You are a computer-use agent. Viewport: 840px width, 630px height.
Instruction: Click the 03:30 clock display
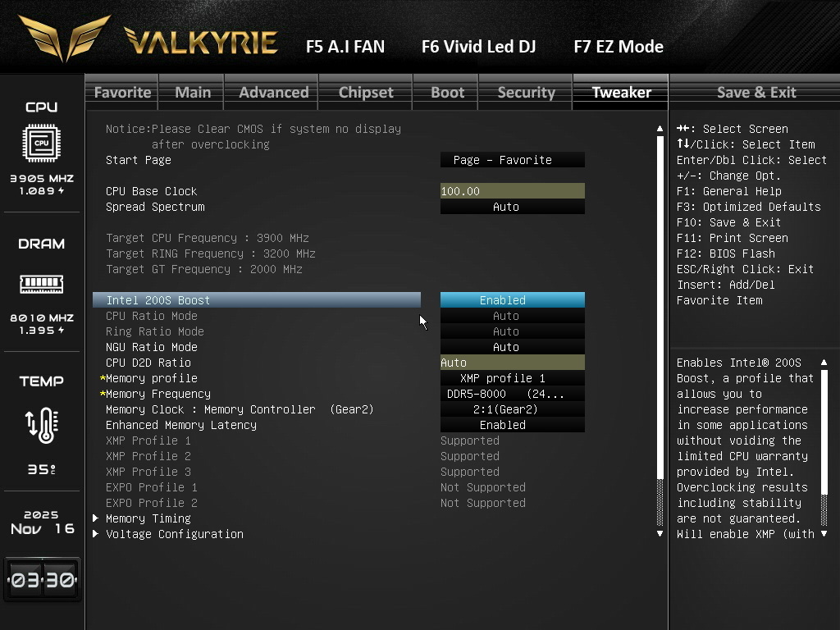coord(43,580)
